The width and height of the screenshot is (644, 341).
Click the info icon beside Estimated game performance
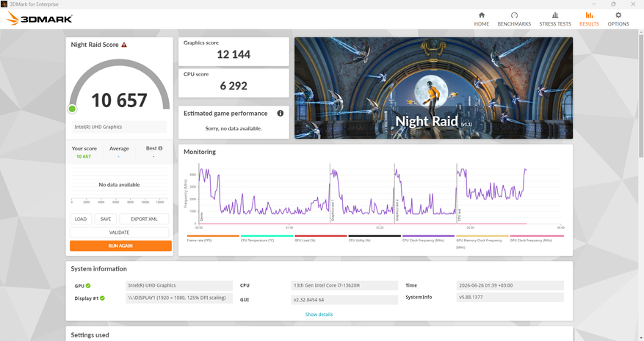(280, 113)
